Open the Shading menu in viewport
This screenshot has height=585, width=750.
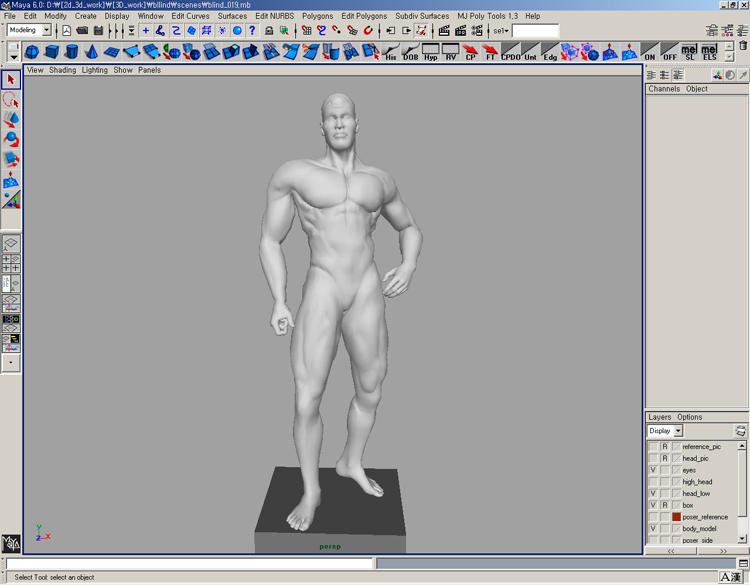click(x=62, y=70)
